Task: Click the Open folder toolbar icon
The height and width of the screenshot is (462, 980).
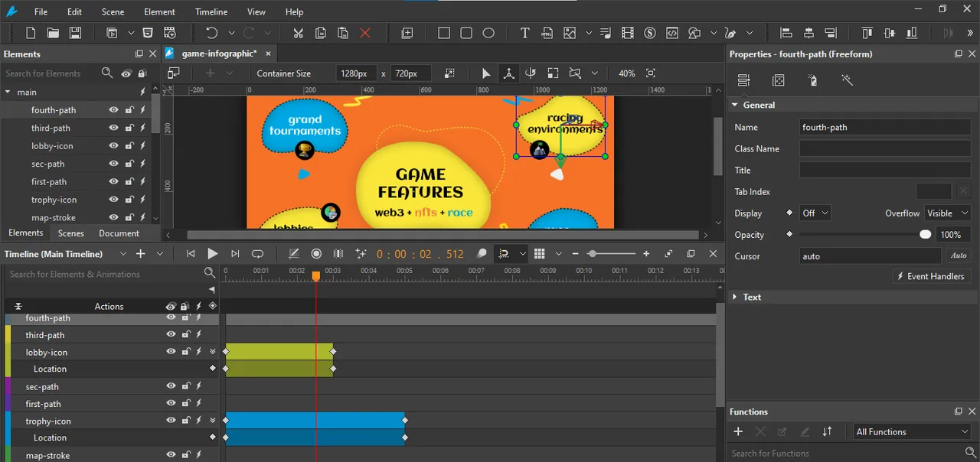Action: (x=53, y=33)
